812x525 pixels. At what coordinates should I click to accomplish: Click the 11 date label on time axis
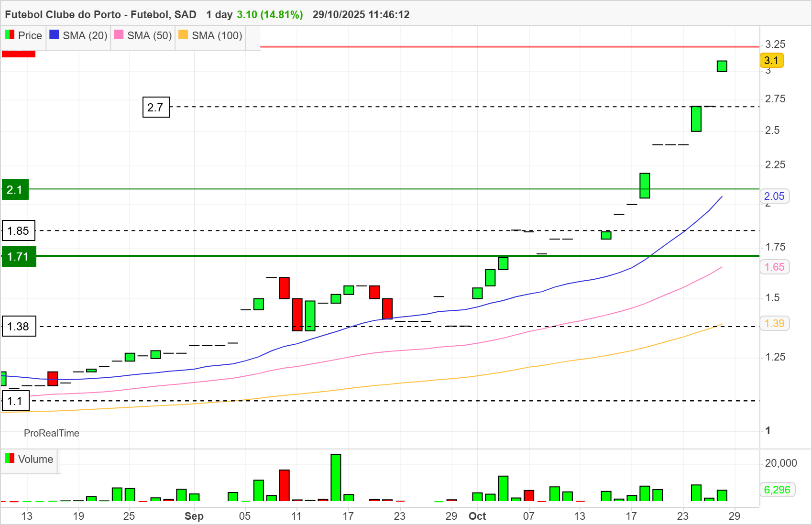(x=296, y=516)
